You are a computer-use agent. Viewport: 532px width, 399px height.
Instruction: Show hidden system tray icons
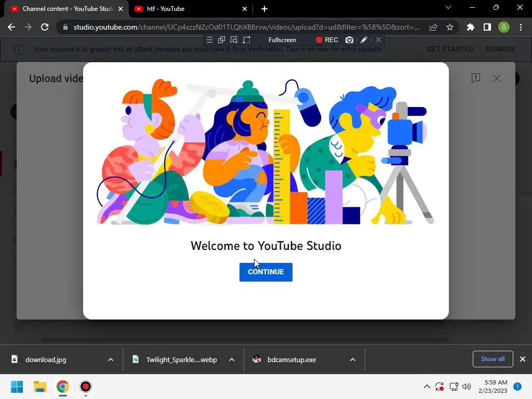pos(427,387)
